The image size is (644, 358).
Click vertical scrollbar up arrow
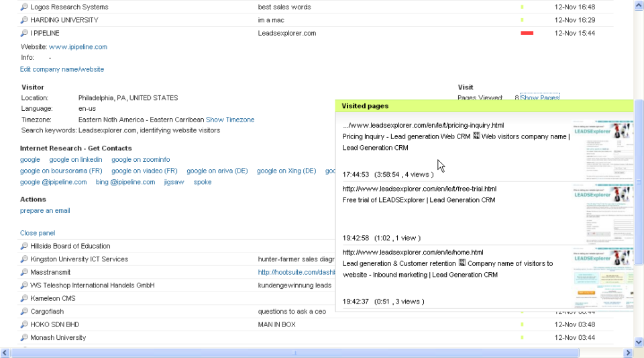(x=639, y=5)
